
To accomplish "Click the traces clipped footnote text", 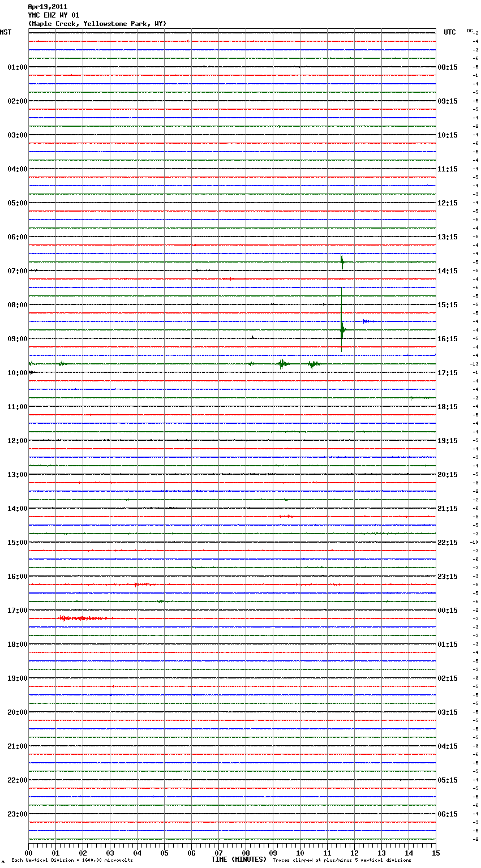I will [x=342, y=861].
